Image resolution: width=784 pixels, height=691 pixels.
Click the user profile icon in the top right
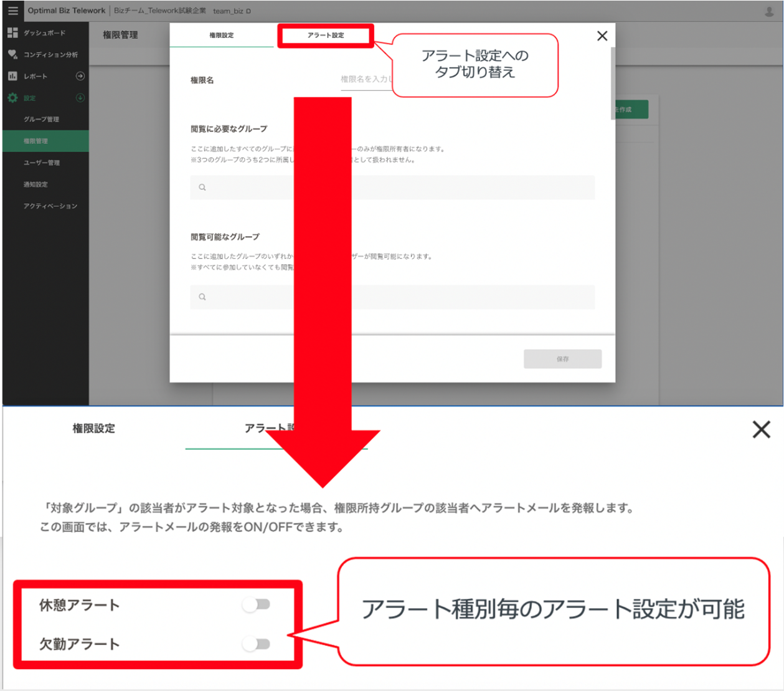(x=769, y=11)
